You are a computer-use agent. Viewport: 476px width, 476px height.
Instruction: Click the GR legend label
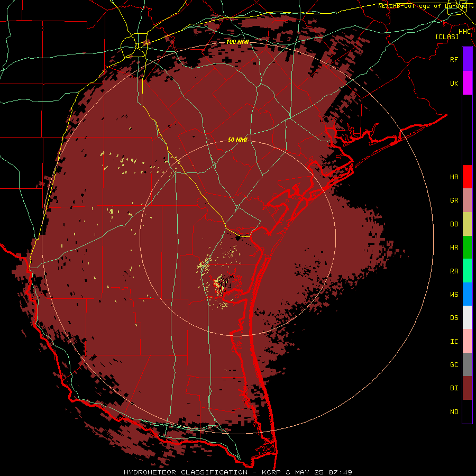pyautogui.click(x=454, y=200)
